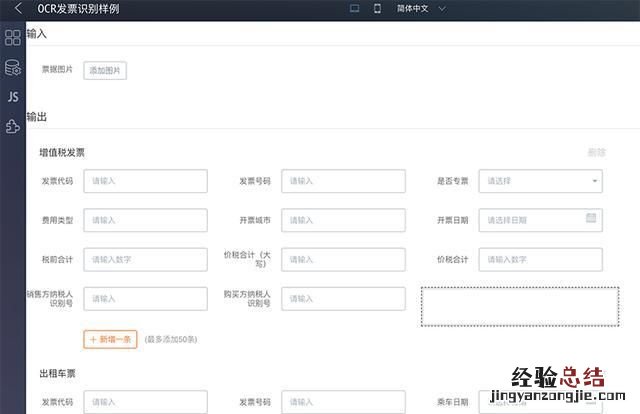Click the 费用类型 input field
The width and height of the screenshot is (640, 414).
coord(145,220)
